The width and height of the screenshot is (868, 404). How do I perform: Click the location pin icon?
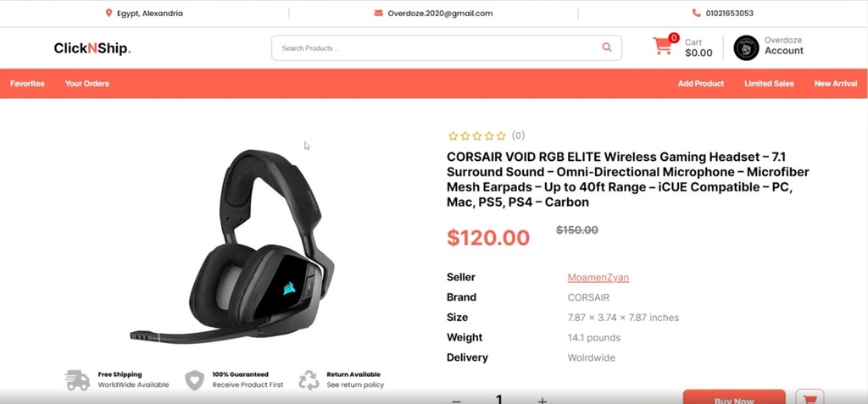pyautogui.click(x=108, y=13)
